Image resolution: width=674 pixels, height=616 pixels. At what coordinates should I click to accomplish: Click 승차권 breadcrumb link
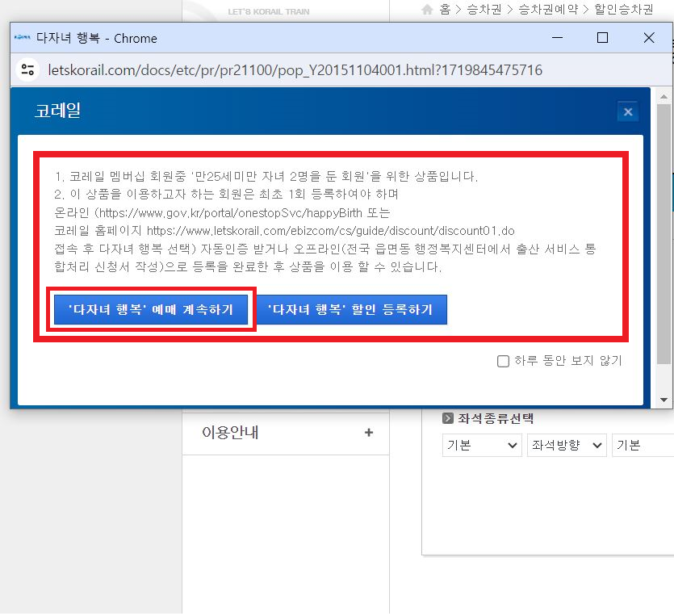pyautogui.click(x=484, y=9)
